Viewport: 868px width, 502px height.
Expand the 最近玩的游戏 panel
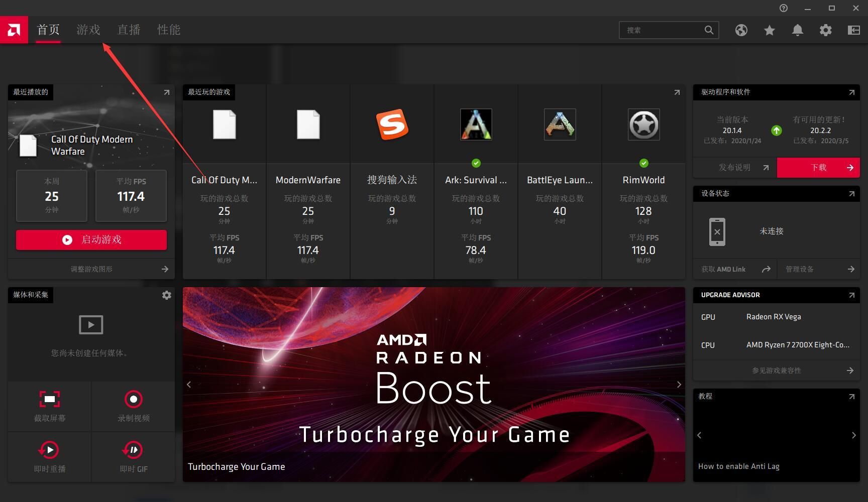(x=677, y=92)
